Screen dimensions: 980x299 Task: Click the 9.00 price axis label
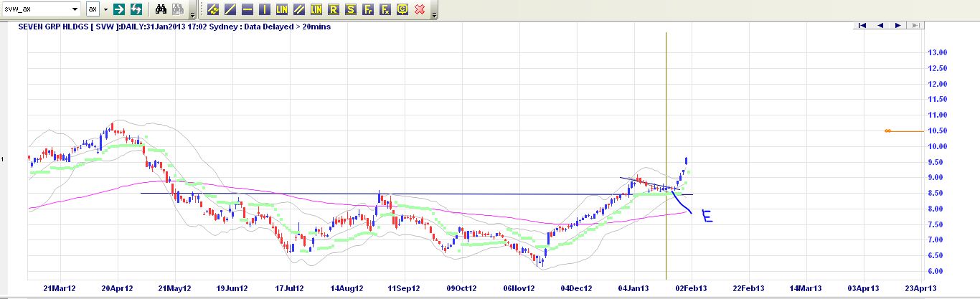(937, 177)
